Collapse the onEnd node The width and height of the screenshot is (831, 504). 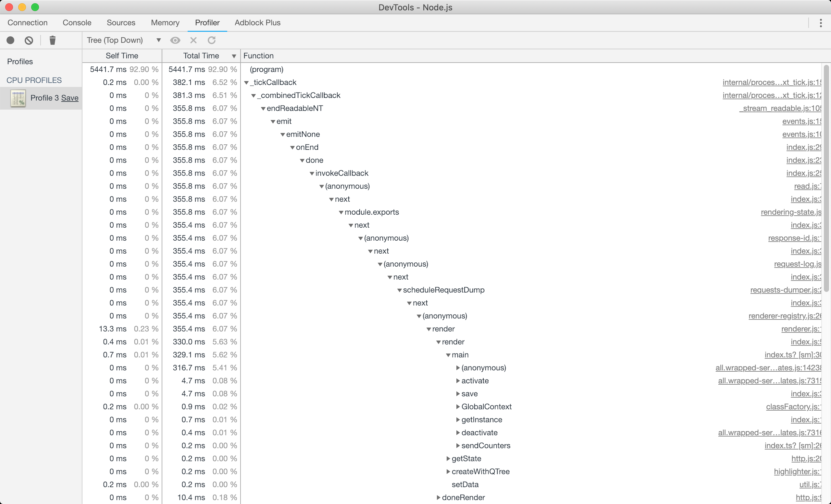[x=293, y=148]
